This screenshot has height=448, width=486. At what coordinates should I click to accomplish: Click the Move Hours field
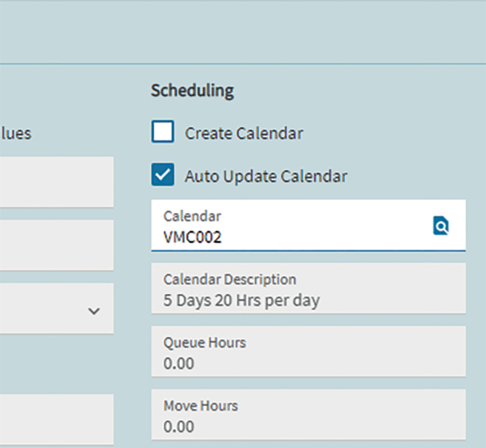[x=308, y=416]
